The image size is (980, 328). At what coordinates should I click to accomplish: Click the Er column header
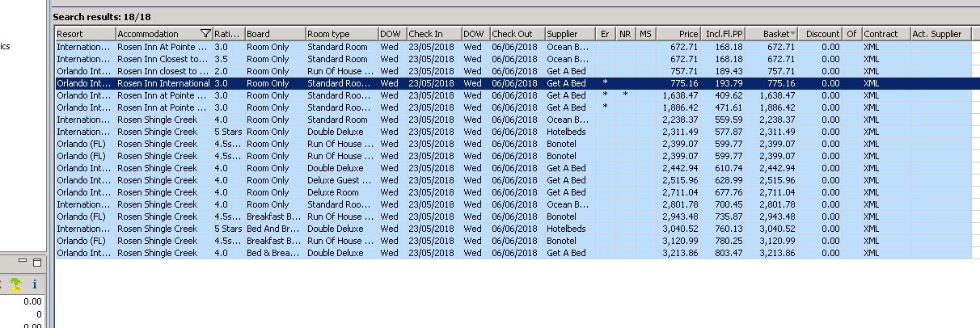coord(605,34)
